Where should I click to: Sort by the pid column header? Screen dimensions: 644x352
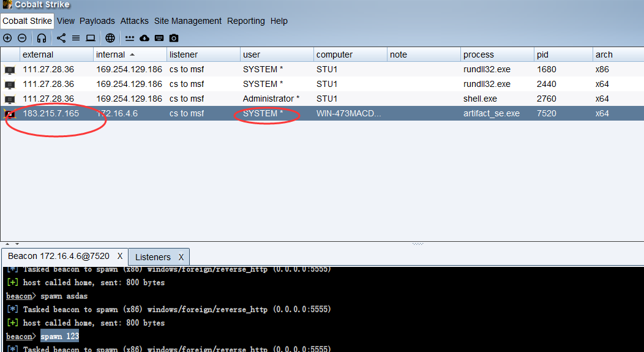pos(563,54)
